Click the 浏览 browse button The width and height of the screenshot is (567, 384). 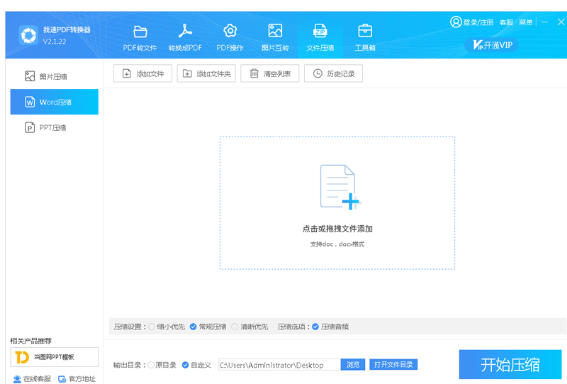pyautogui.click(x=353, y=364)
